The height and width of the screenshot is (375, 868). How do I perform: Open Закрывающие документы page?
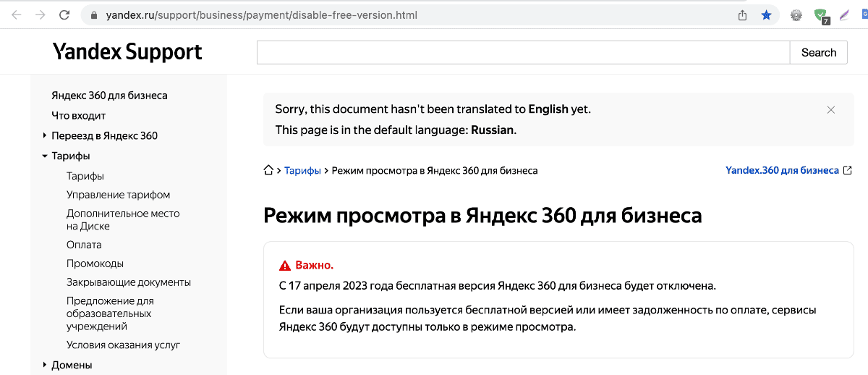(129, 282)
